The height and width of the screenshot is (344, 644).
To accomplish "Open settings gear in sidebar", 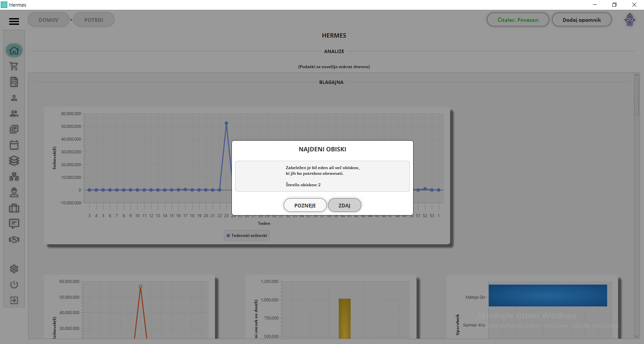I will click(x=14, y=269).
